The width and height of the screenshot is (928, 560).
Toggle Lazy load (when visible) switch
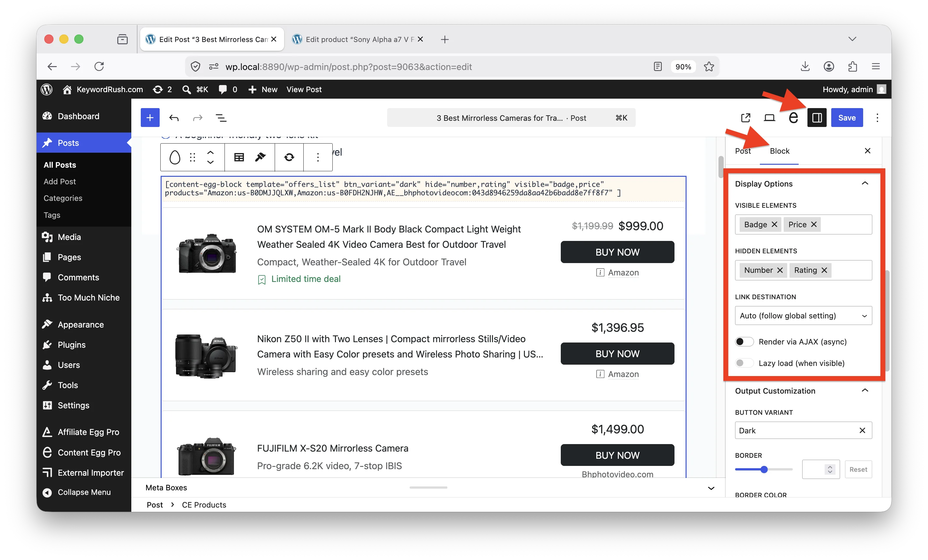point(744,363)
